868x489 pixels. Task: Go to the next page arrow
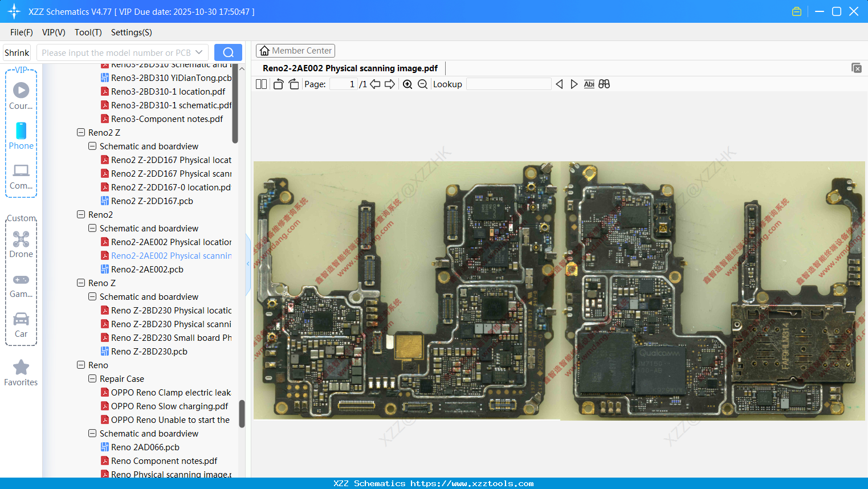[x=390, y=84]
